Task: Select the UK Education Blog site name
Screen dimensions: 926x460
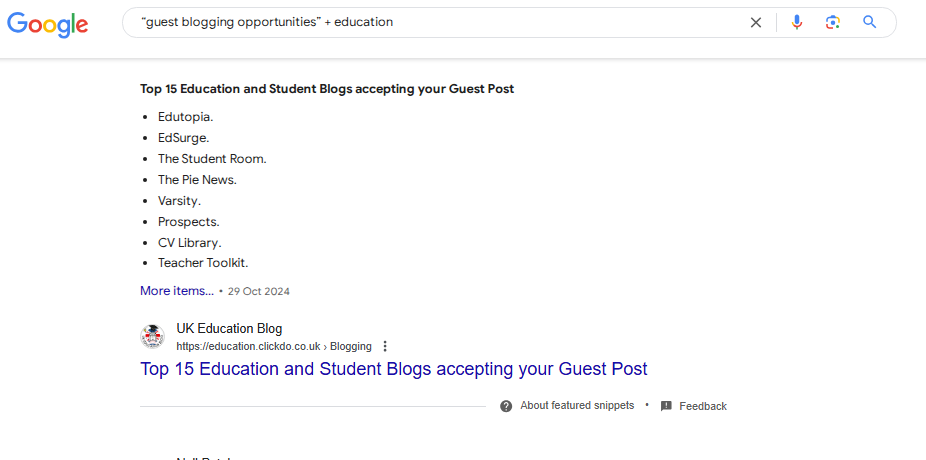Action: tap(229, 329)
